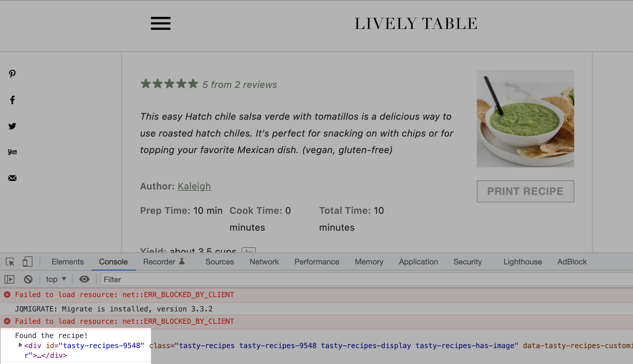Switch to the Elements tab
The image size is (633, 364).
(68, 262)
